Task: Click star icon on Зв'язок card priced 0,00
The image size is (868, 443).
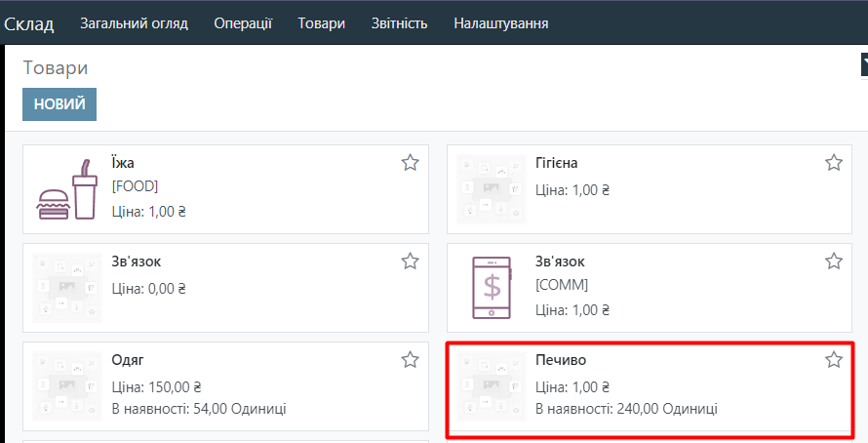Action: tap(410, 262)
